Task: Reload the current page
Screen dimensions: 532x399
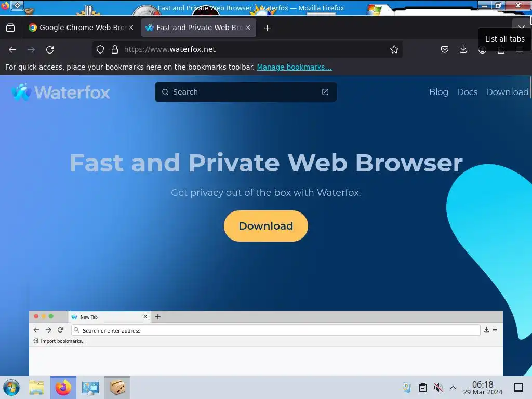Action: [x=50, y=49]
